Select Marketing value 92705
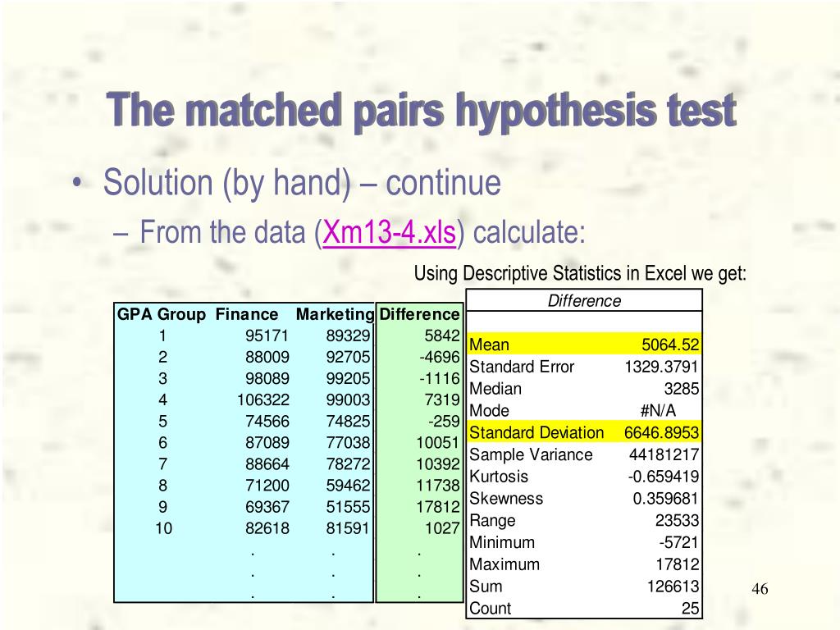This screenshot has height=630, width=840. 348,358
